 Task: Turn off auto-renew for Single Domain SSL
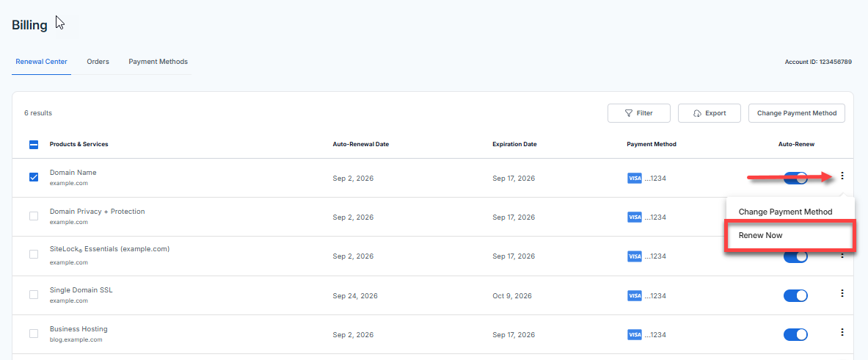[x=795, y=295]
